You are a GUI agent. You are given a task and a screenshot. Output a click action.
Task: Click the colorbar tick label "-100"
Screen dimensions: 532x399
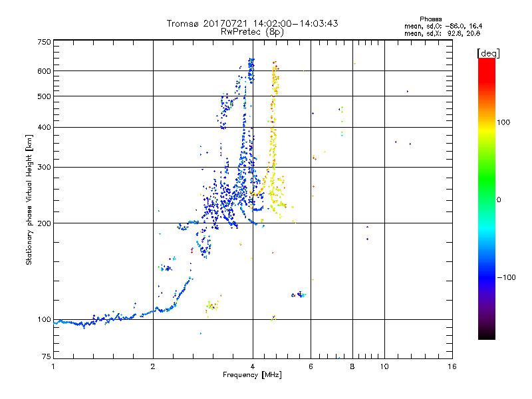506,277
